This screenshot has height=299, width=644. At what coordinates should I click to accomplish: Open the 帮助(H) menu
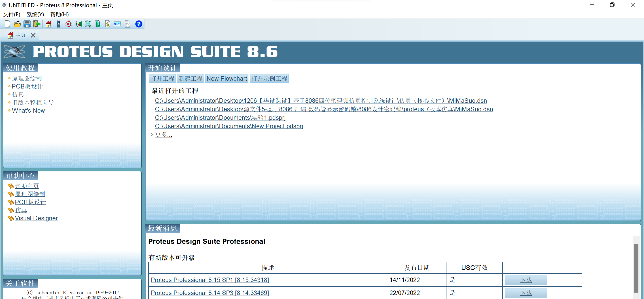click(59, 15)
